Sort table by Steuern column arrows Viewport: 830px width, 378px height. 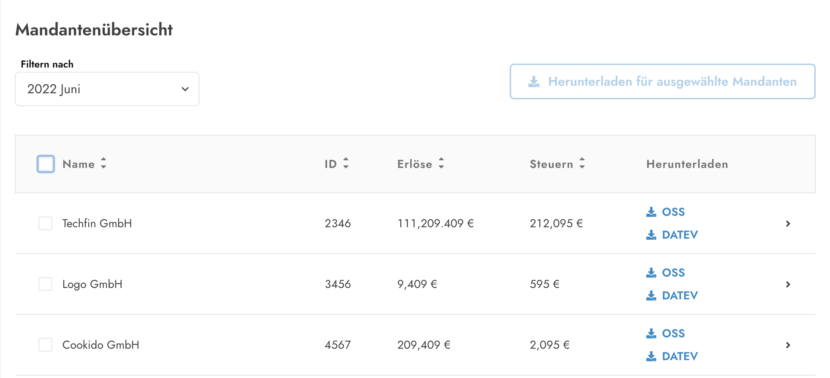coord(582,164)
